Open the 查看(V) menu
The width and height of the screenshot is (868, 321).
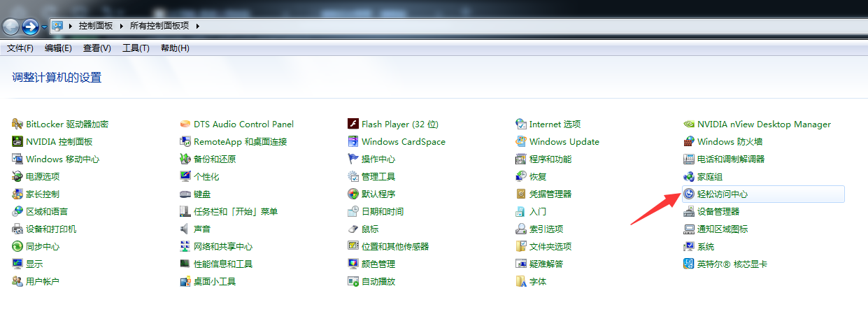(x=97, y=48)
